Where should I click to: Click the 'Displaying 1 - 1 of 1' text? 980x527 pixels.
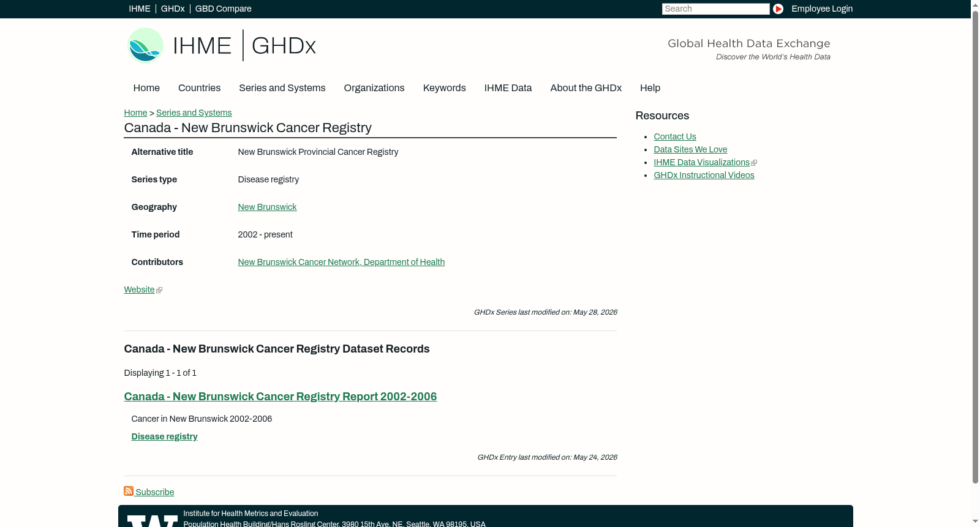160,373
